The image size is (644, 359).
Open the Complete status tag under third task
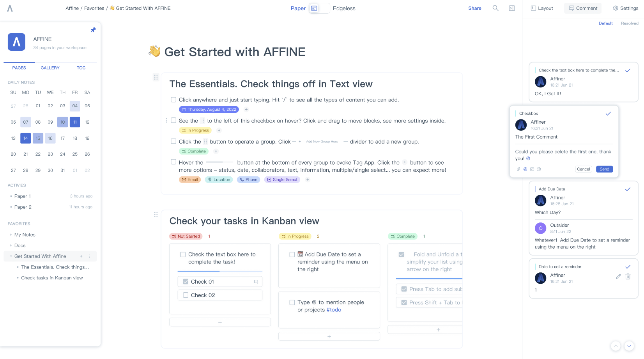click(194, 151)
